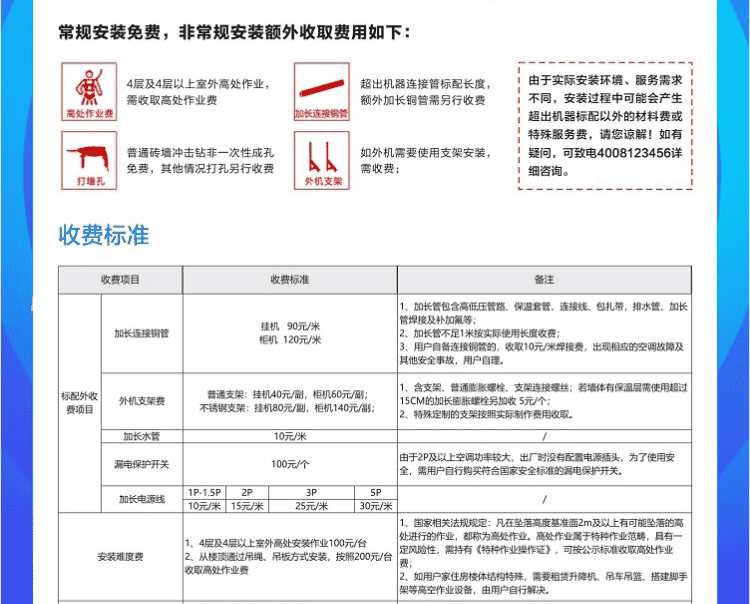Click the 收费标准 section heading
The image size is (750, 604).
[104, 235]
